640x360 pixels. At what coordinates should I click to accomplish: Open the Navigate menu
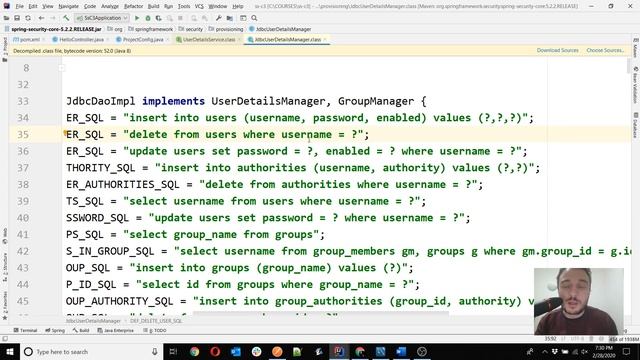click(69, 7)
